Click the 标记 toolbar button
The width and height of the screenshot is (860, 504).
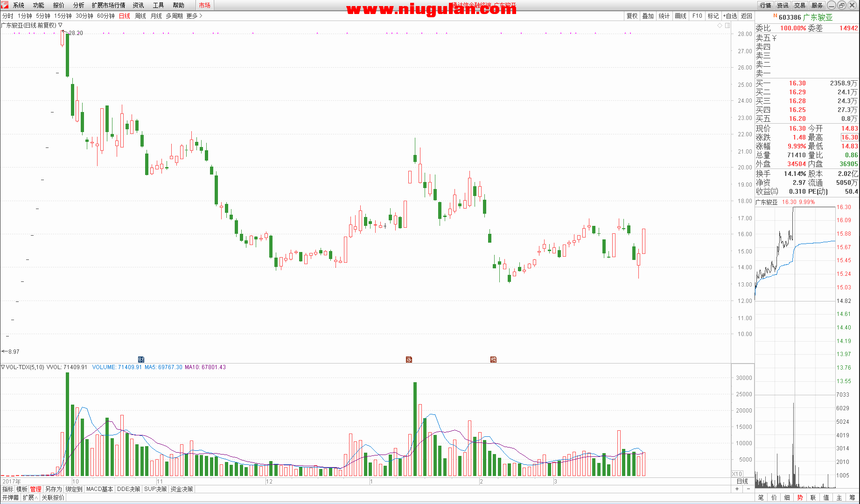[713, 16]
